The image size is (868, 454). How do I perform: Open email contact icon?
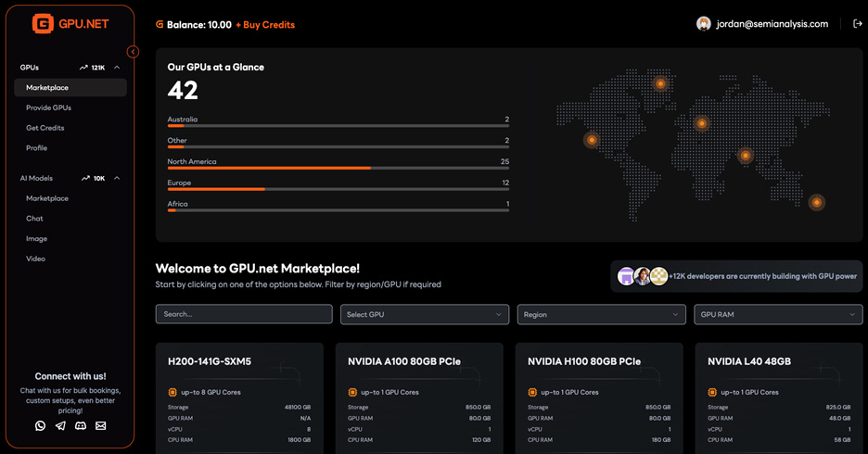101,426
